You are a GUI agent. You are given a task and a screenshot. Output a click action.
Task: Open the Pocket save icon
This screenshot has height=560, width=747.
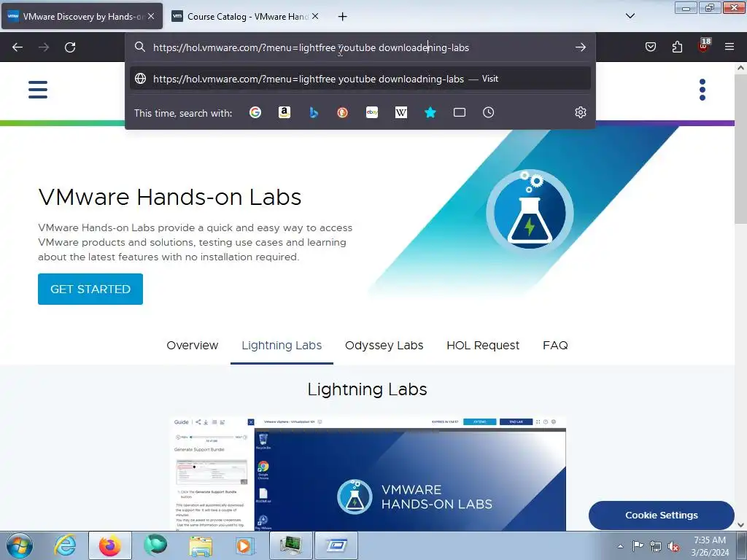coord(650,47)
